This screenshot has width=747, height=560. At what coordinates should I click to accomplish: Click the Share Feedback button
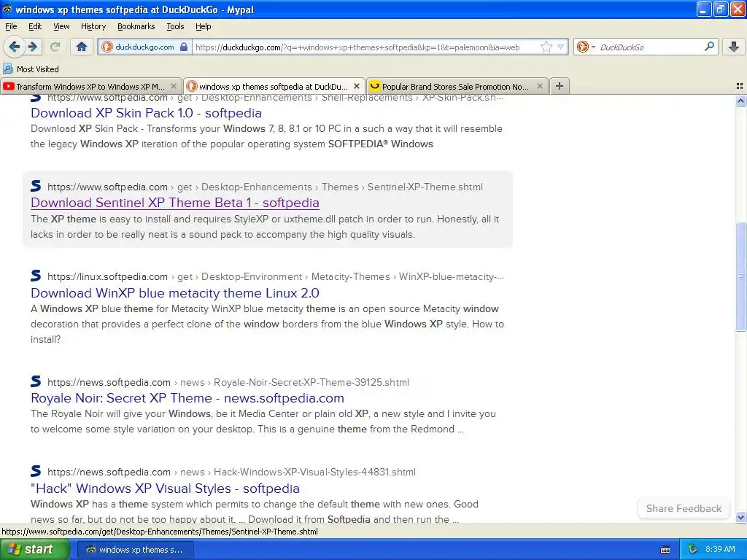(684, 508)
